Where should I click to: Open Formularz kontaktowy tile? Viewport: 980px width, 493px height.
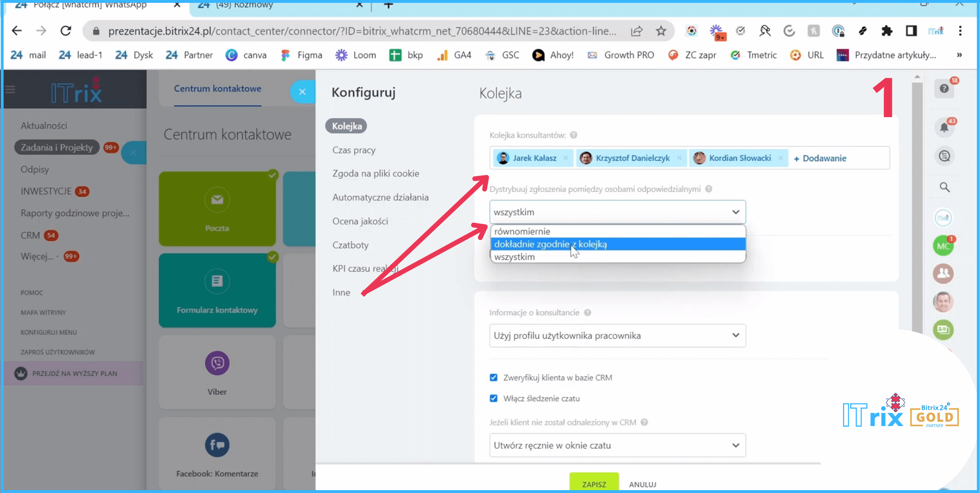click(x=217, y=290)
